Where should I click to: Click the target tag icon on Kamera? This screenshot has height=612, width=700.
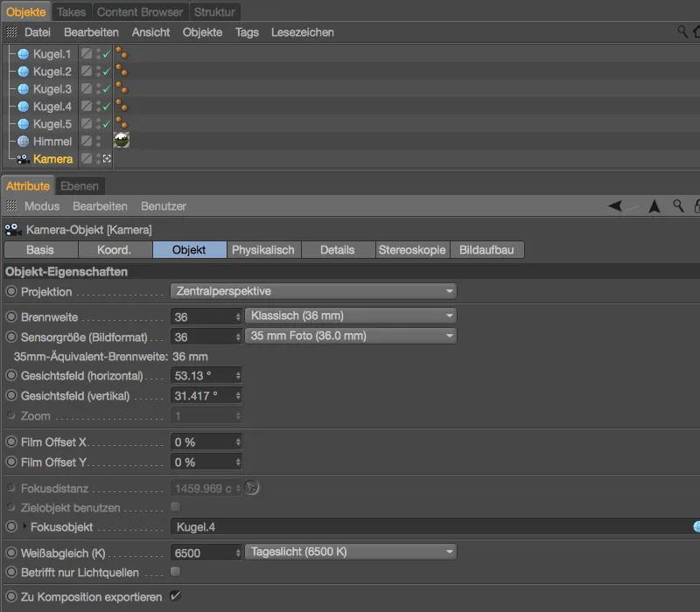[107, 158]
